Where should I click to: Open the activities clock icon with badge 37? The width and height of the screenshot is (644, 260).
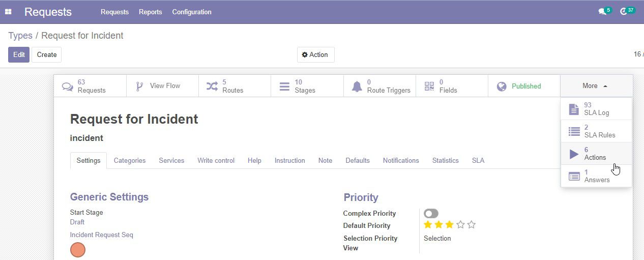[x=624, y=11]
